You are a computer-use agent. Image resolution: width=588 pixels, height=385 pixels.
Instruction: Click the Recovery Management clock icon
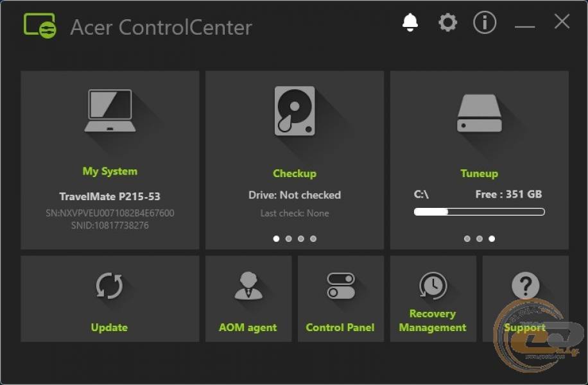(x=433, y=286)
